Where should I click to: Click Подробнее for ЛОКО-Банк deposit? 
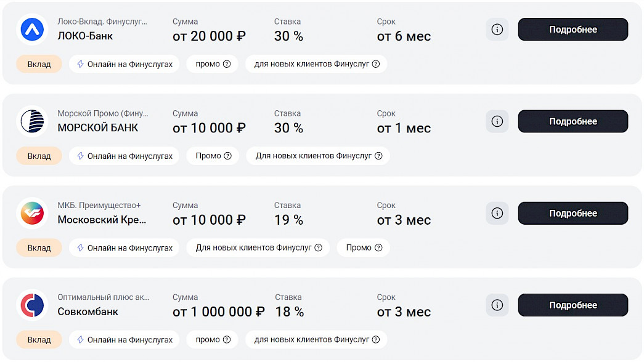coord(573,30)
